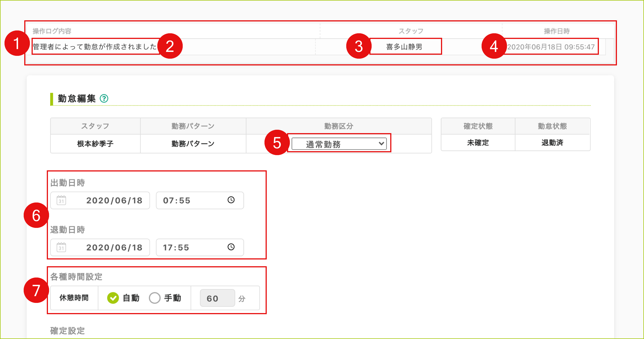
Task: Click the dropdown arrow on 勤務区分 select
Action: 381,144
